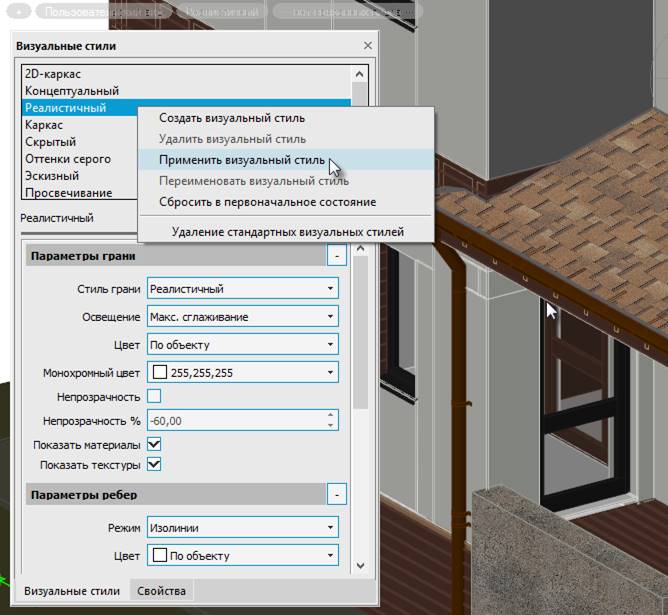
Task: Open the Монохромный цвет color swatch
Action: 160,372
